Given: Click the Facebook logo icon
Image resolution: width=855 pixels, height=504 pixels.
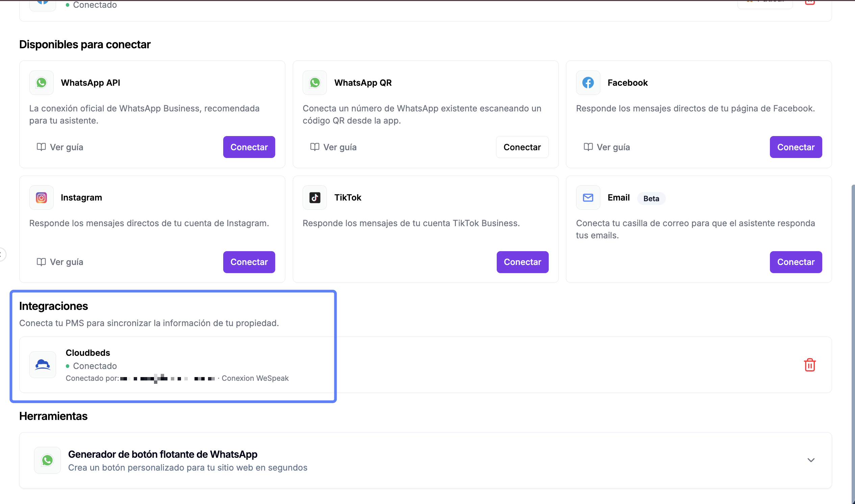Looking at the screenshot, I should pos(588,82).
